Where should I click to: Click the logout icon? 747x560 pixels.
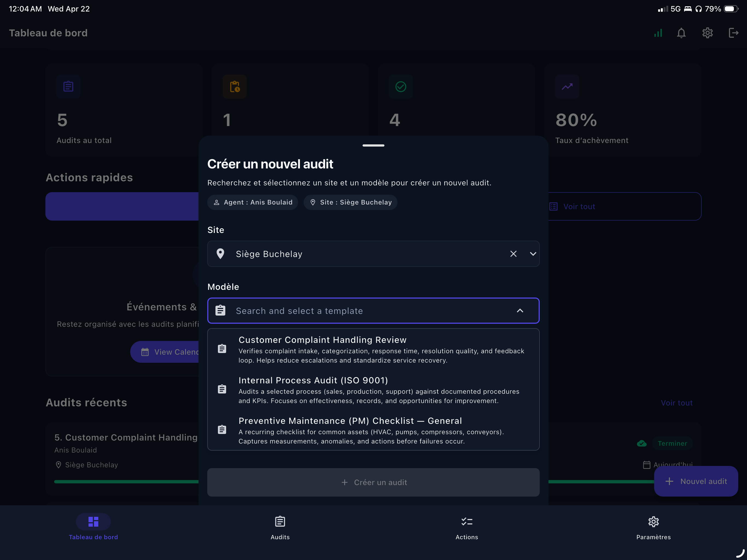pos(734,33)
